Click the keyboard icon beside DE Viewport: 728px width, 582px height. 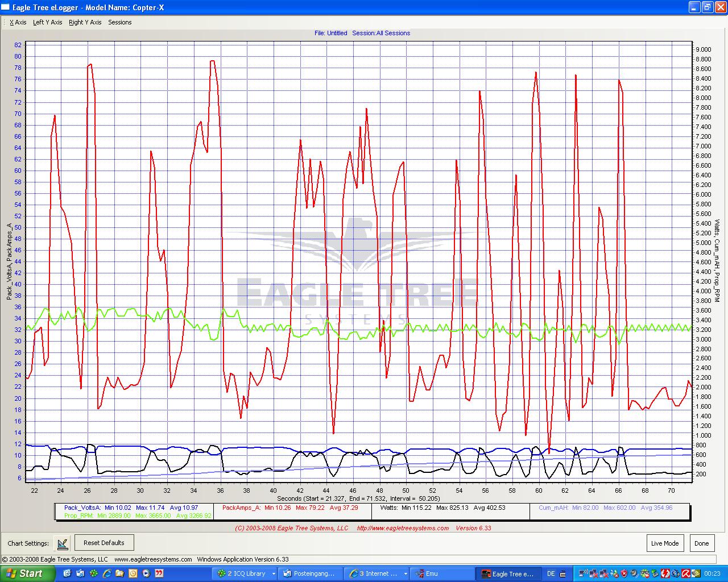tap(563, 574)
